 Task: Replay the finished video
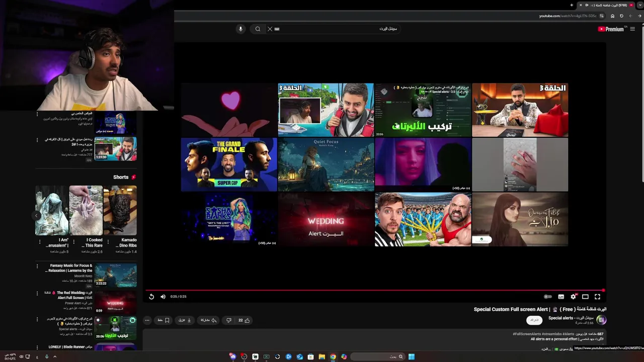(151, 297)
